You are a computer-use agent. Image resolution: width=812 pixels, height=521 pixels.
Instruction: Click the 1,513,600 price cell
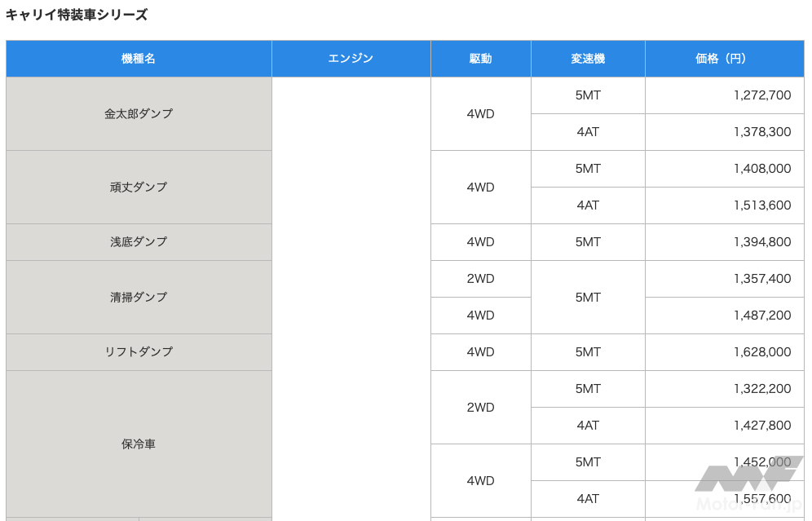pos(761,205)
